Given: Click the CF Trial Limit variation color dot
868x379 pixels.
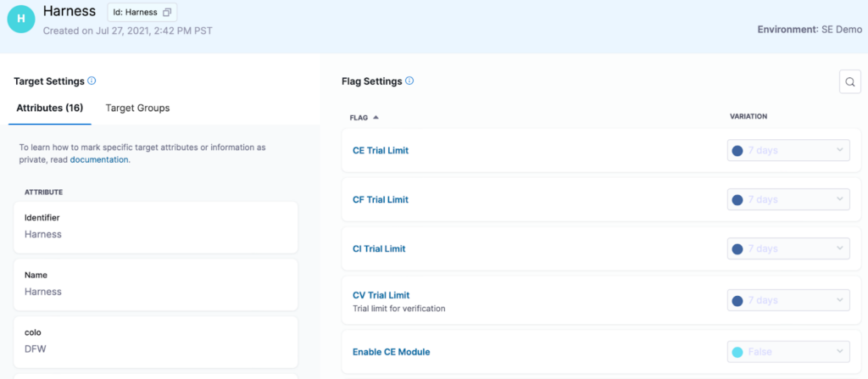Looking at the screenshot, I should [x=737, y=200].
